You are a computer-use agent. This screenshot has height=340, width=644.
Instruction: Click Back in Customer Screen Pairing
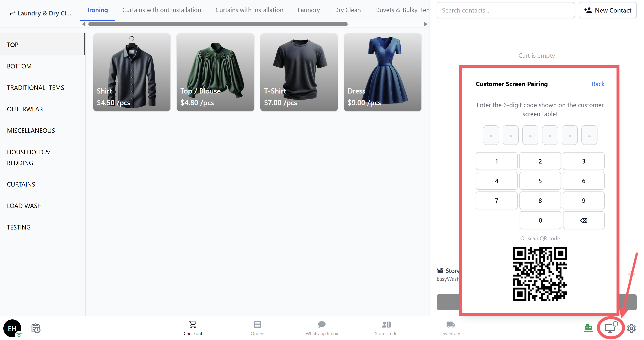(598, 84)
